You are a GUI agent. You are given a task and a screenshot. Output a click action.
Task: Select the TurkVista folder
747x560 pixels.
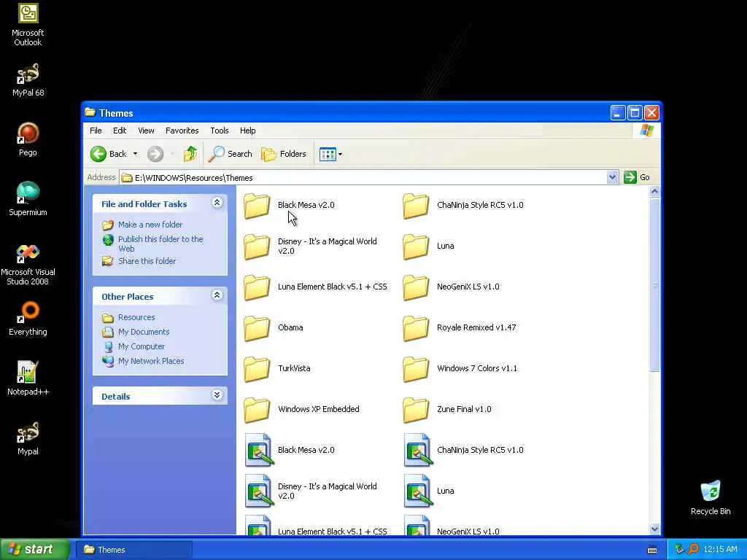pyautogui.click(x=277, y=368)
